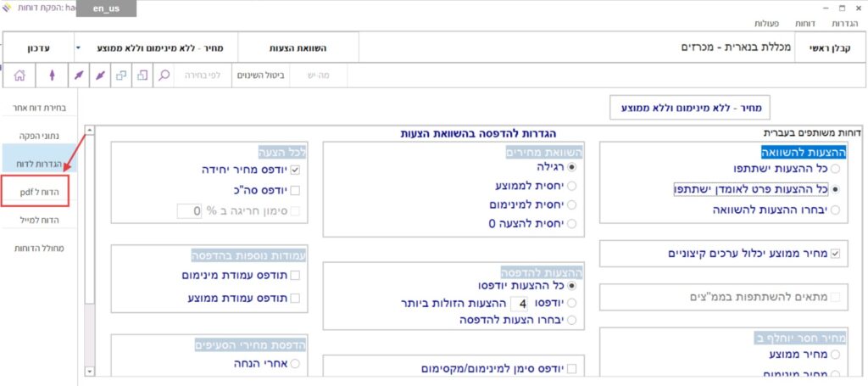Choose the כל ההצעות ישתתפו radio option
Viewport: 868px width, 386px height.
click(x=836, y=169)
